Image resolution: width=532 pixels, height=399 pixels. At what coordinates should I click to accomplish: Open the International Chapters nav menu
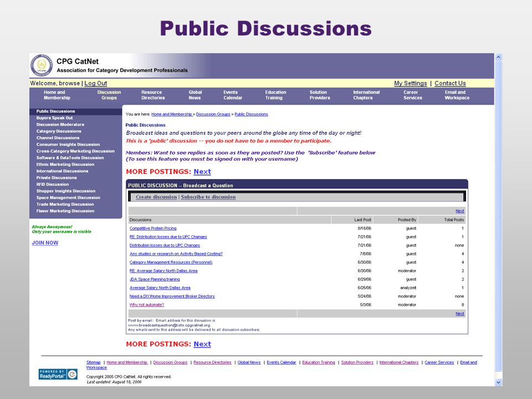(366, 95)
